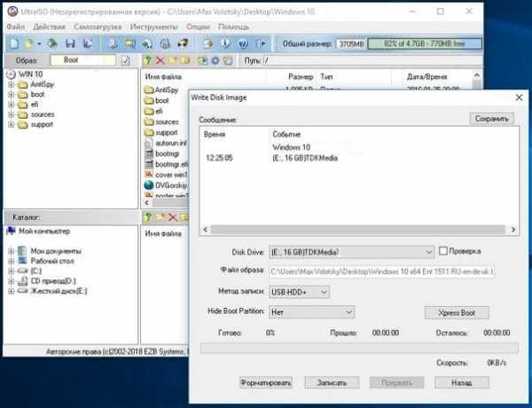The image size is (532, 408).
Task: Click the toolbar icon right of the Burn icon
Action: (x=183, y=43)
